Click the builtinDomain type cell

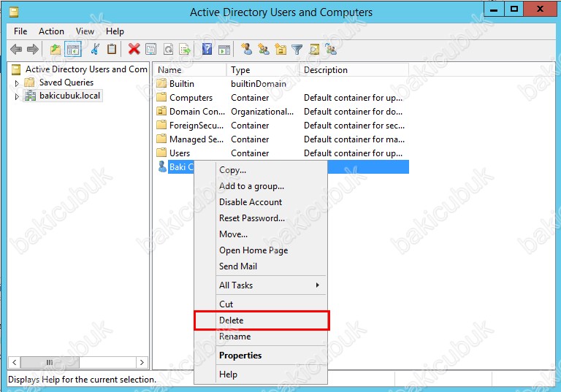coord(259,84)
